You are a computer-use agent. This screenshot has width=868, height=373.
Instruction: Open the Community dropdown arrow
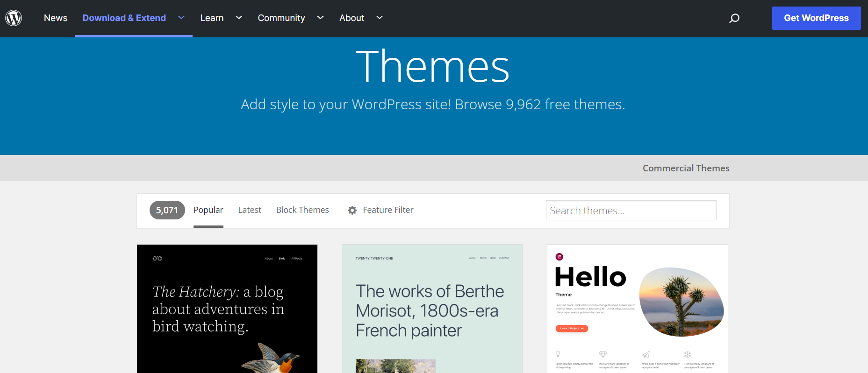(320, 18)
